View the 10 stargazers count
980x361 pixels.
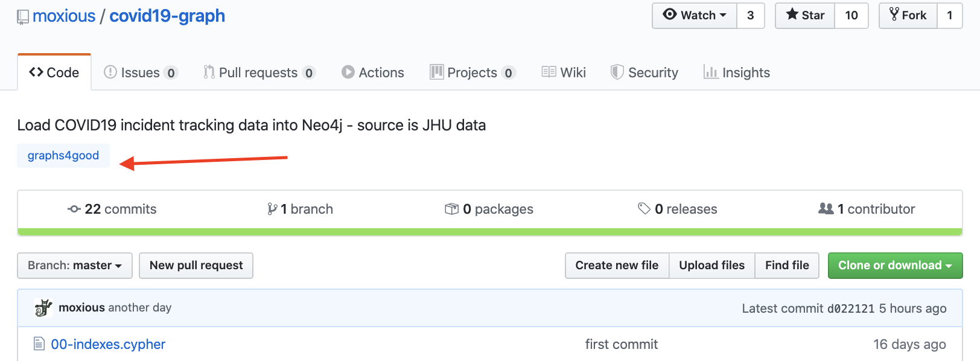(851, 16)
